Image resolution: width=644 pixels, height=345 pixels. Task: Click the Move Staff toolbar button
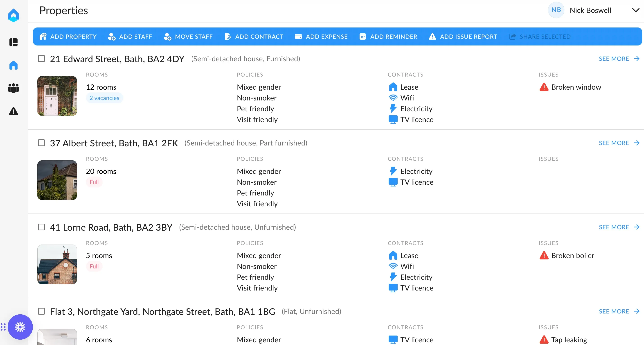pyautogui.click(x=188, y=36)
